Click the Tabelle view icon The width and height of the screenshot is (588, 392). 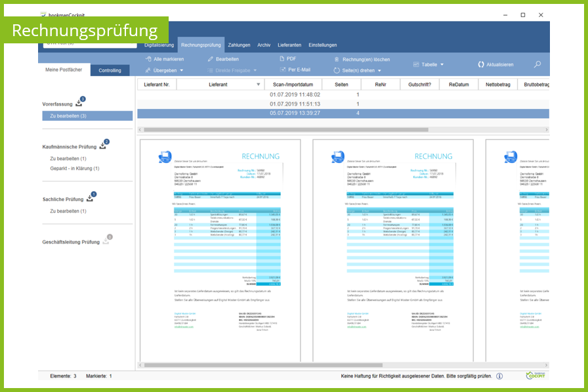coord(416,64)
